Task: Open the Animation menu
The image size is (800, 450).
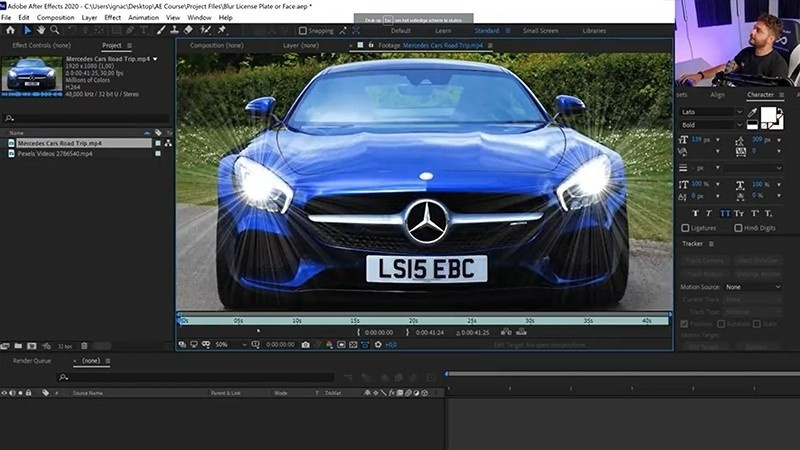Action: tap(143, 17)
